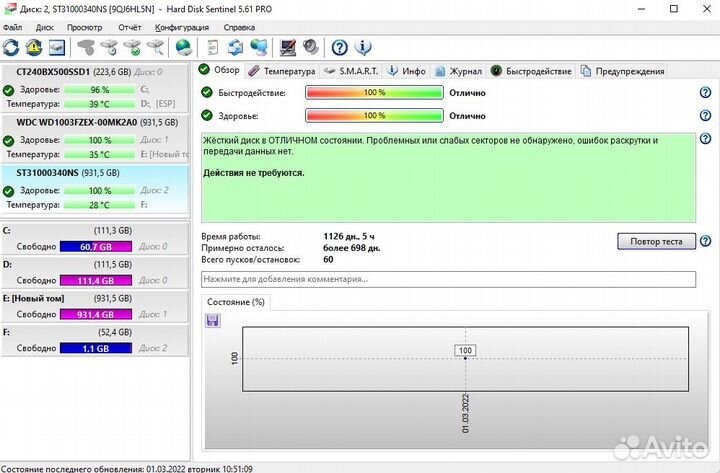
Task: Click the 39 °C temperature bar
Action: [x=100, y=104]
